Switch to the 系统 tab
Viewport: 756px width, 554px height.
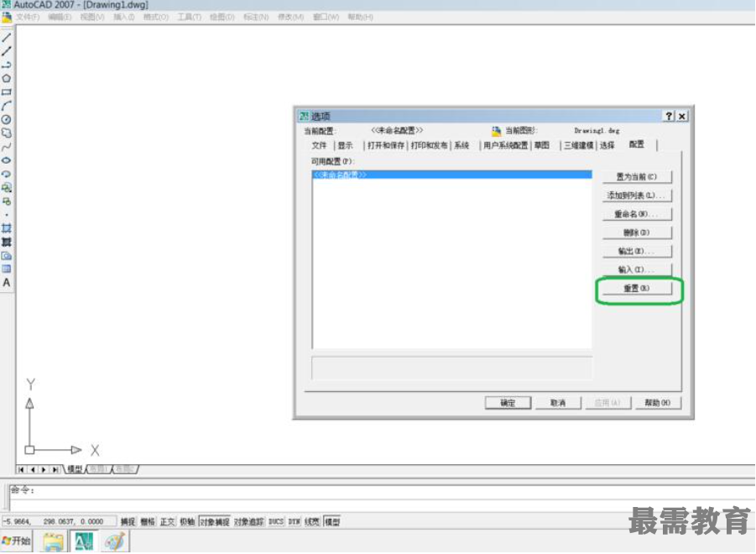(x=461, y=145)
